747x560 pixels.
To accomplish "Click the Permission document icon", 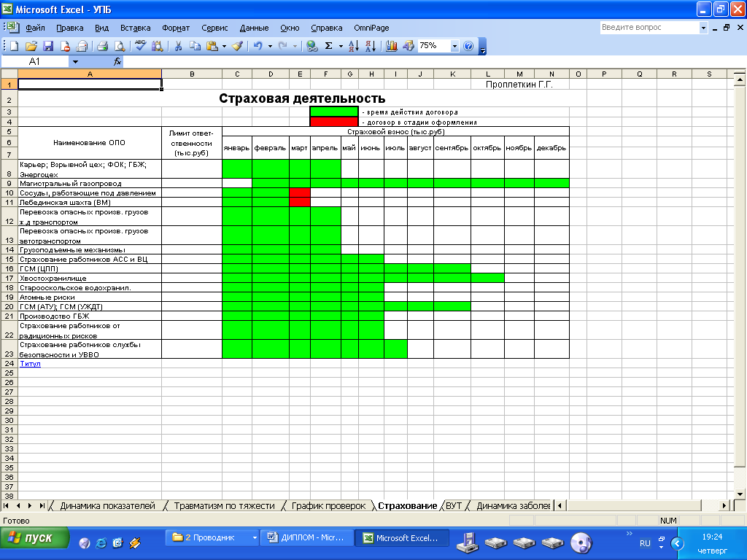I will coord(65,46).
